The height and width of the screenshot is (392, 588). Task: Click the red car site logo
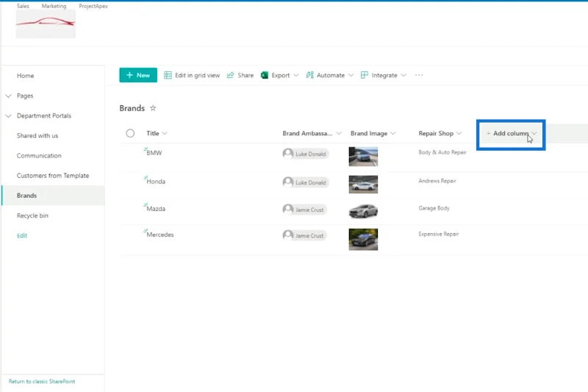click(46, 24)
